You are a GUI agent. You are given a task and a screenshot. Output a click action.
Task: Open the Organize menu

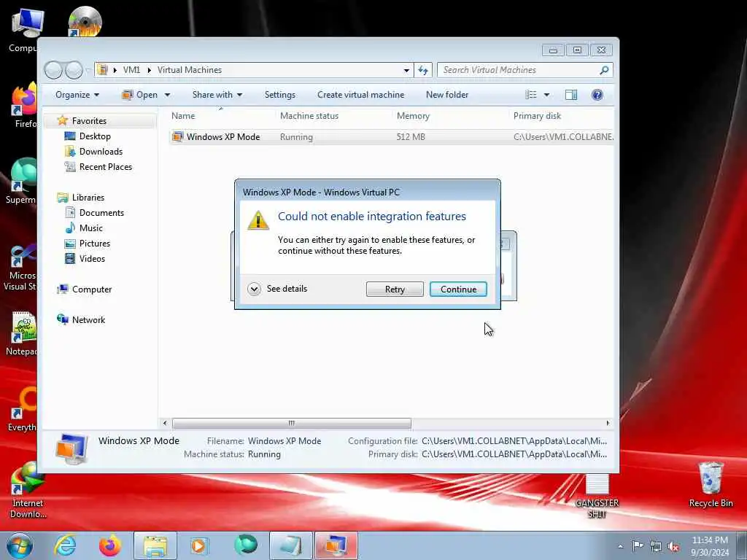pyautogui.click(x=77, y=95)
